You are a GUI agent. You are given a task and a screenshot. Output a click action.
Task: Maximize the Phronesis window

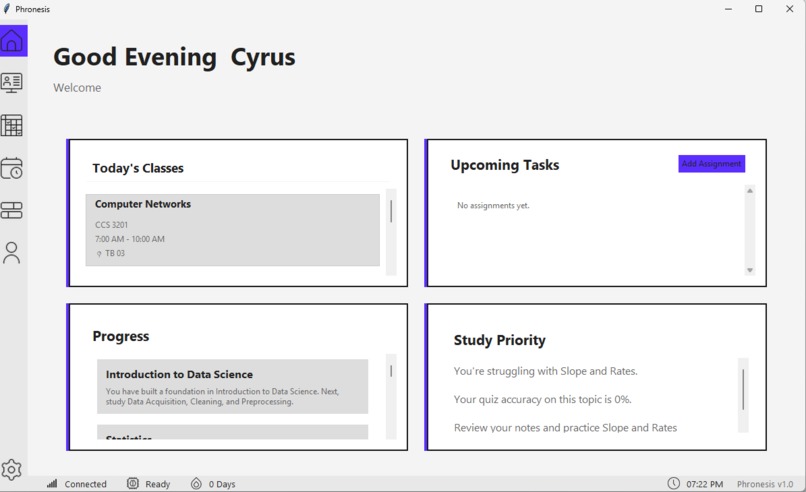click(x=758, y=9)
